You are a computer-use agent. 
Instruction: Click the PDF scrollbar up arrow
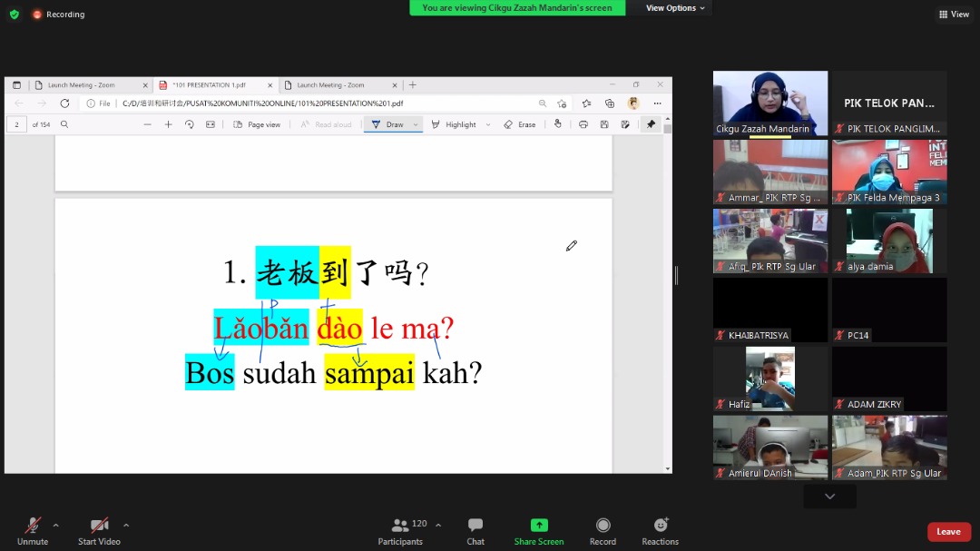click(x=668, y=118)
